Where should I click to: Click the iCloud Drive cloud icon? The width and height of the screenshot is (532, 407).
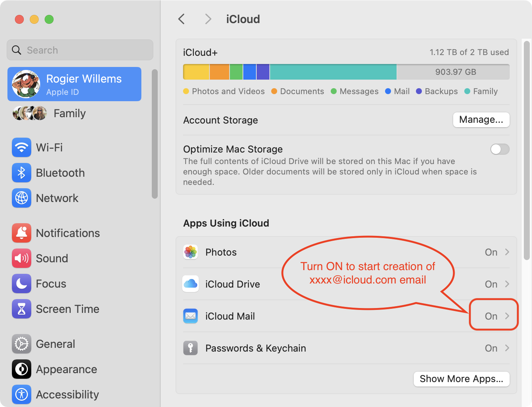point(190,284)
